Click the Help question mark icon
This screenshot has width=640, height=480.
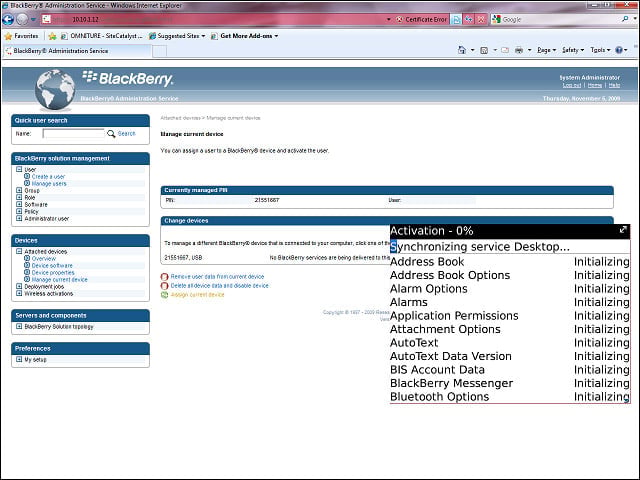619,50
